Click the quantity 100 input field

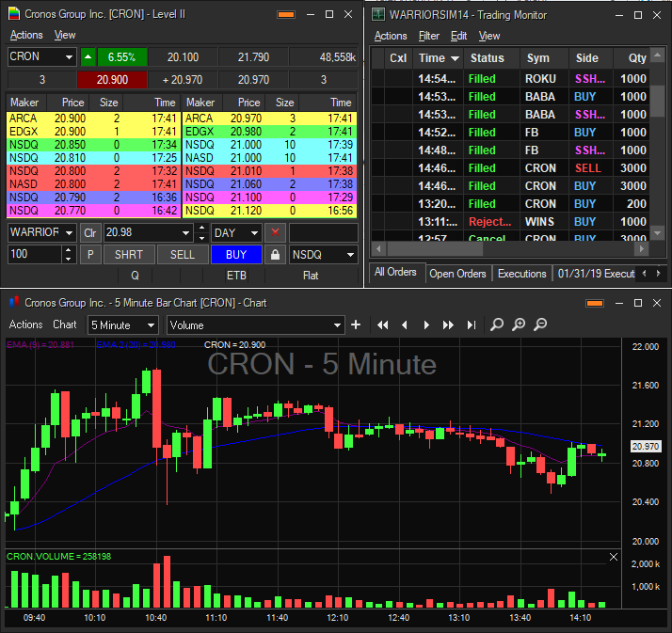[36, 254]
